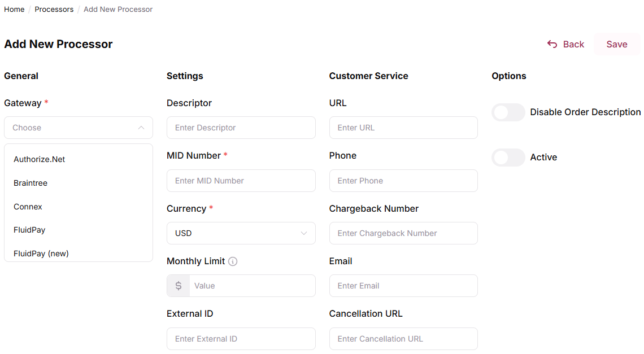Click the Chargeback Number input

click(403, 233)
